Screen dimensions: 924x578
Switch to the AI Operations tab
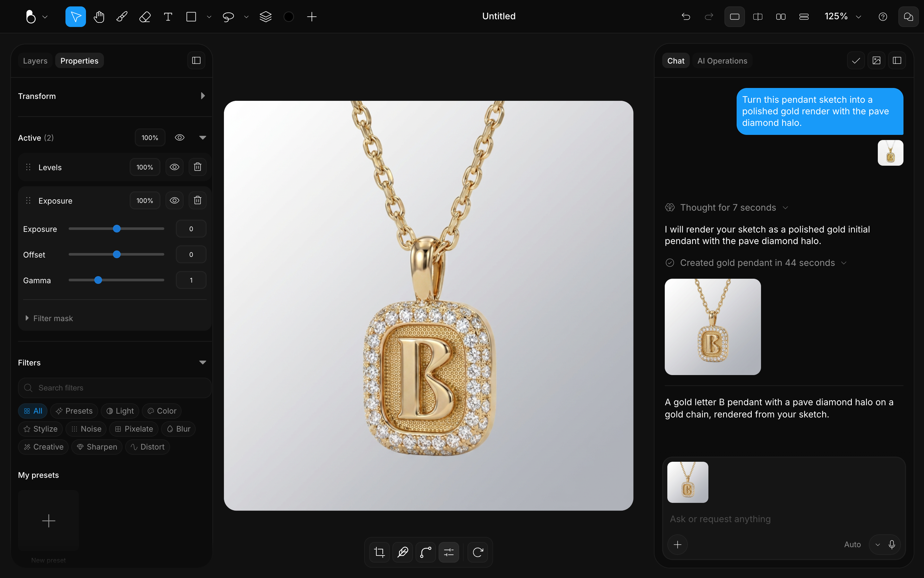(722, 61)
